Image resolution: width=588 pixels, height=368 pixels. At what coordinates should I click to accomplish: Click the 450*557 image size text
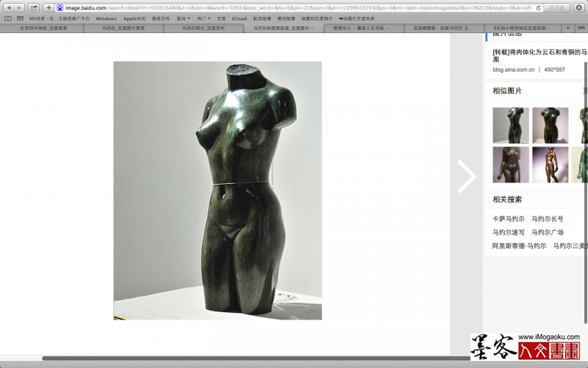point(554,69)
